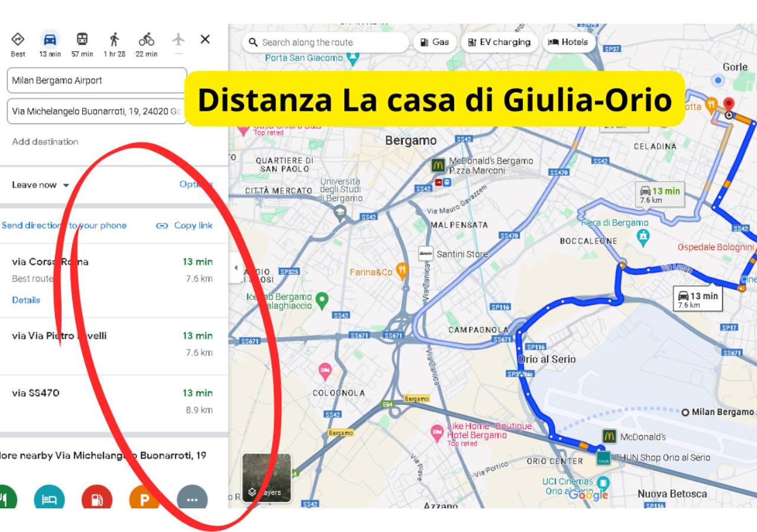Screen dimensions: 757x532
Task: Filter the map by Gas
Action: (435, 42)
